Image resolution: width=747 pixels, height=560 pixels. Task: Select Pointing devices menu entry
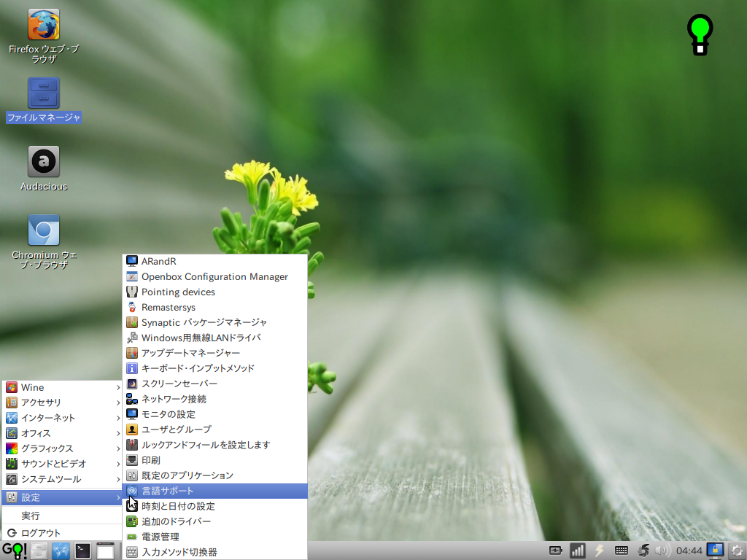(215, 292)
